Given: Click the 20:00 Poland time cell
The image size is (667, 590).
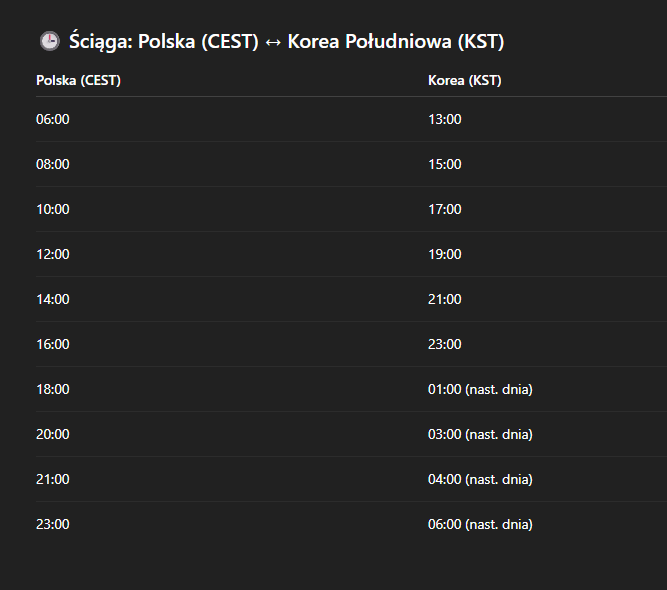Looking at the screenshot, I should tap(53, 434).
